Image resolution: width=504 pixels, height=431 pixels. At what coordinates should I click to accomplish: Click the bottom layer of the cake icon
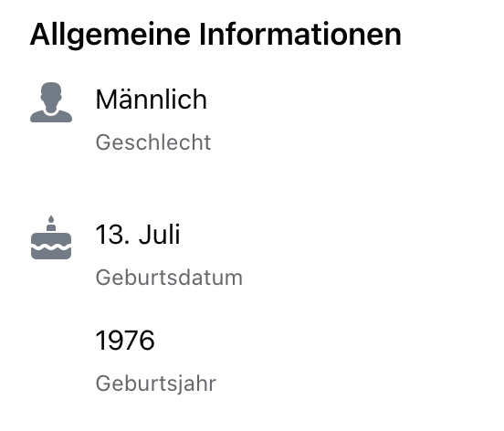click(51, 254)
